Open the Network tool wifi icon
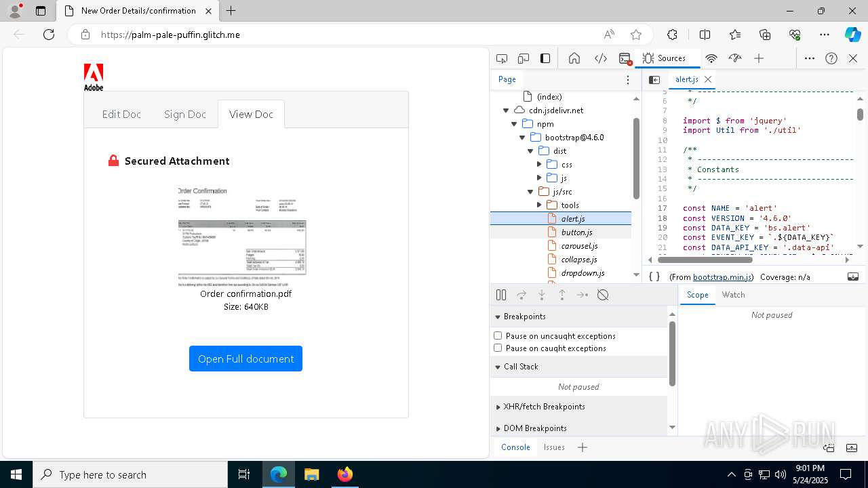This screenshot has height=488, width=868. point(711,58)
